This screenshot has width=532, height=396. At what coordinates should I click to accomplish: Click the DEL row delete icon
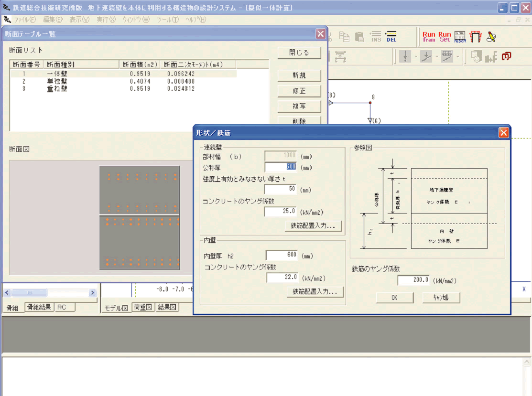click(x=391, y=36)
